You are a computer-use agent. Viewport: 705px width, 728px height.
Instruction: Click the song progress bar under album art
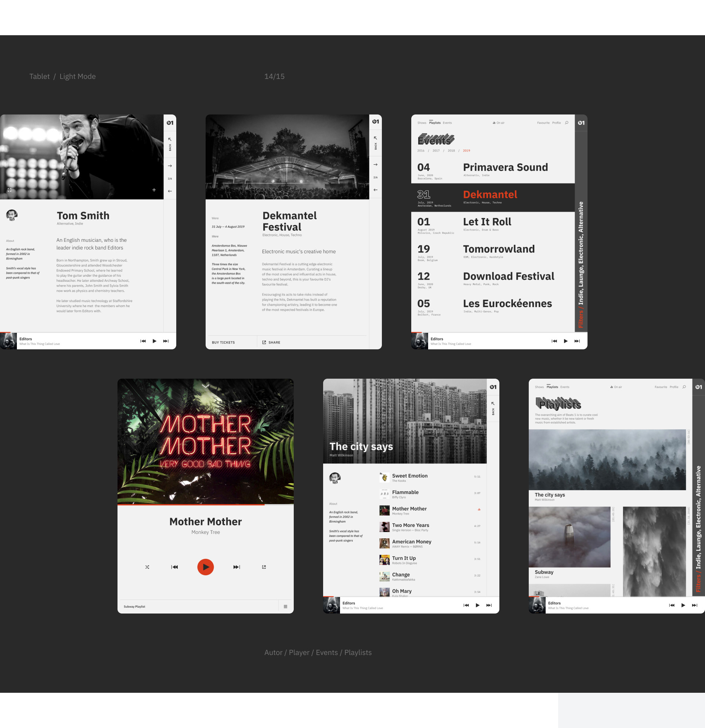(x=206, y=505)
